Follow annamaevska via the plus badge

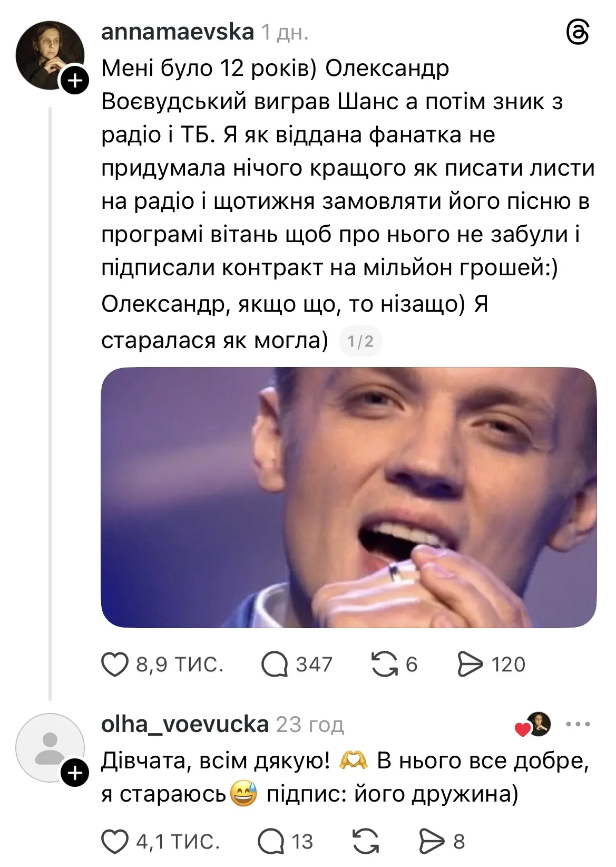click(x=75, y=80)
